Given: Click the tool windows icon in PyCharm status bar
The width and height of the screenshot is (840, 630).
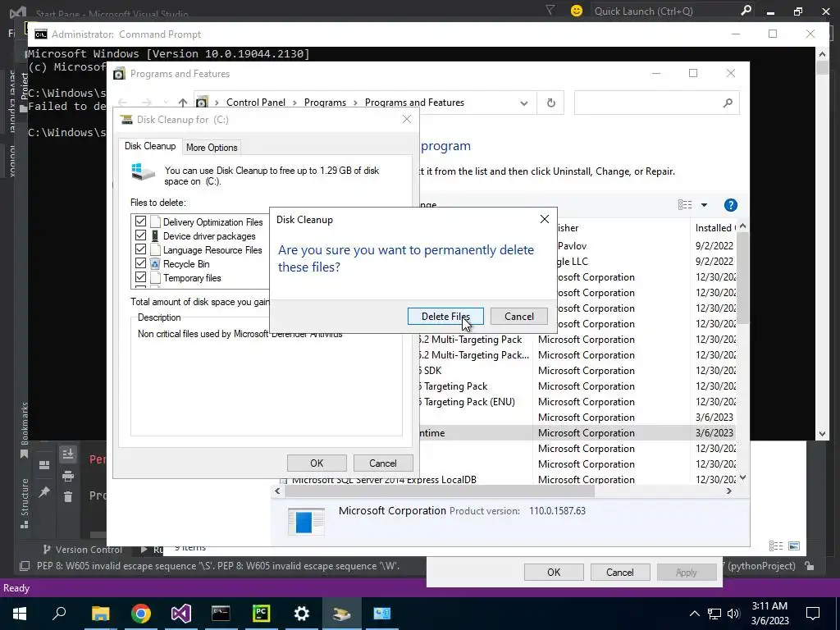Looking at the screenshot, I should point(24,566).
